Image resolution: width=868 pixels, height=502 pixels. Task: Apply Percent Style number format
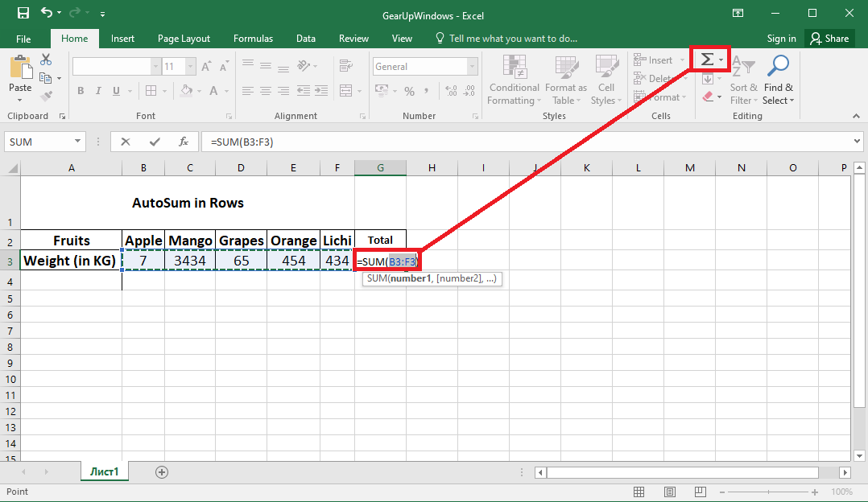(x=409, y=92)
